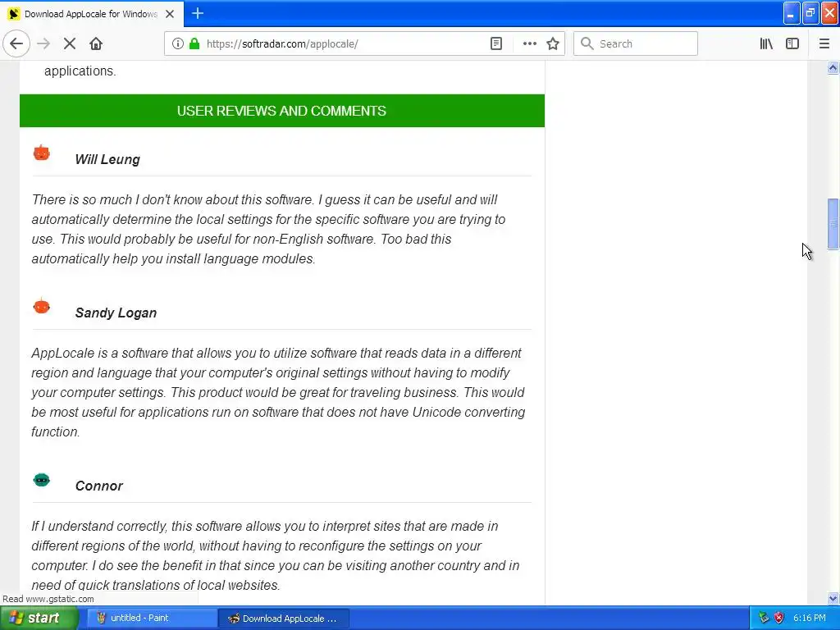
Task: Stop loading the page with X button
Action: click(70, 43)
